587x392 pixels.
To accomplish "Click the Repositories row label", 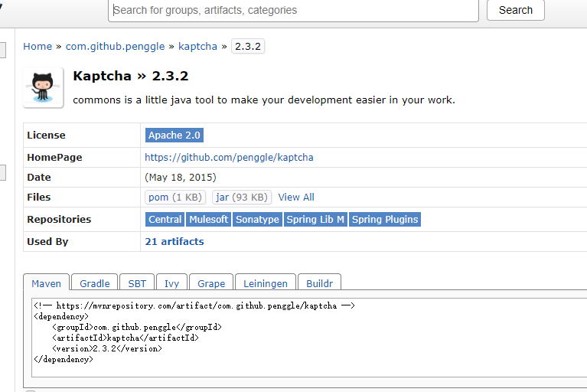I will (59, 220).
